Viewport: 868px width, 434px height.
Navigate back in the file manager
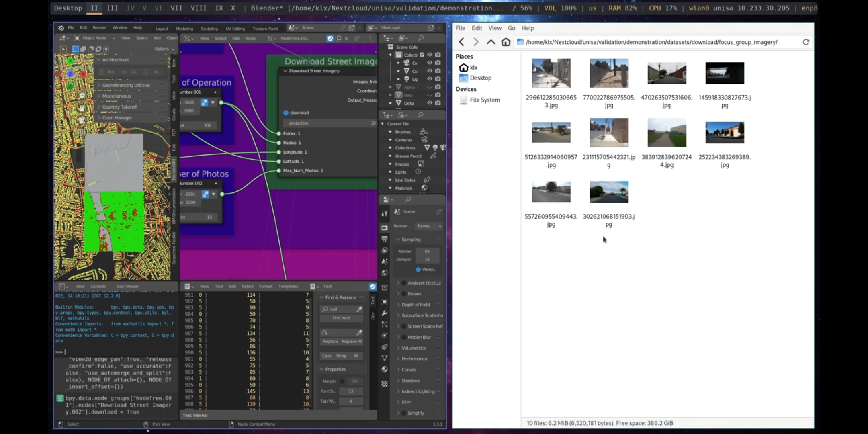point(461,42)
